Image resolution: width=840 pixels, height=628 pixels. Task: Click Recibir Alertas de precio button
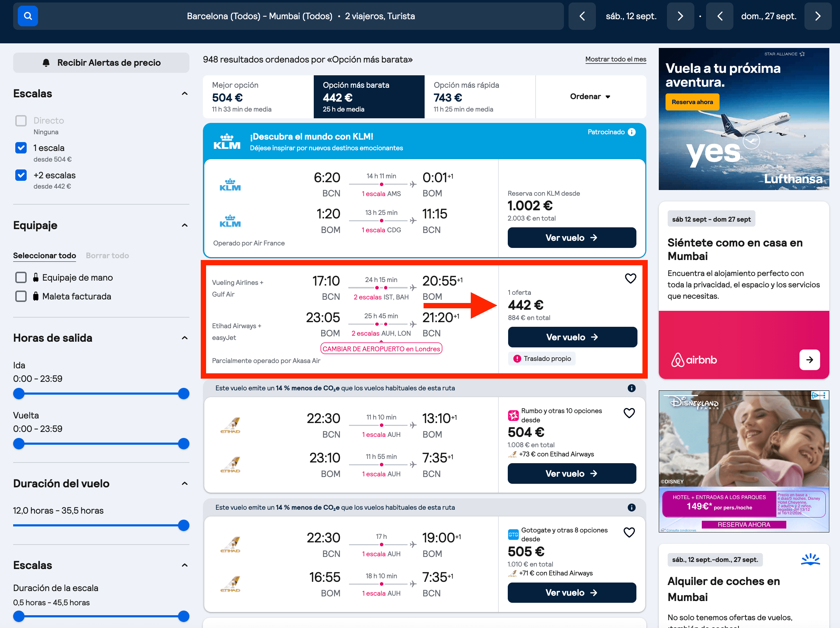[101, 63]
